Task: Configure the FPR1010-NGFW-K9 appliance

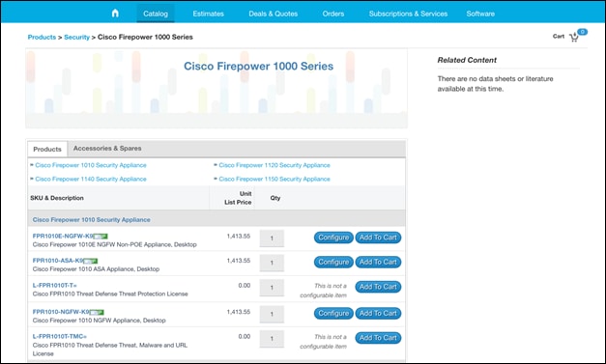Action: 333,313
